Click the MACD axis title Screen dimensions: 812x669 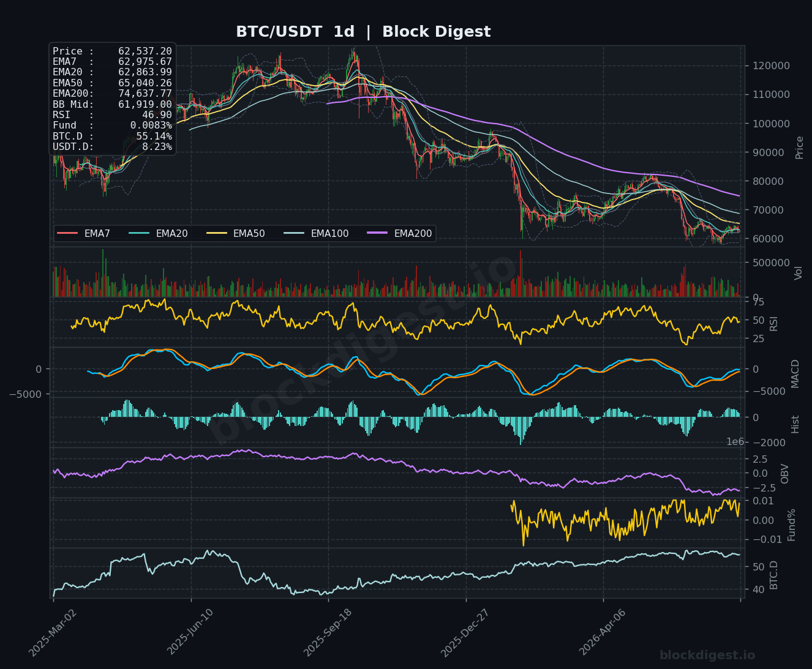click(795, 373)
